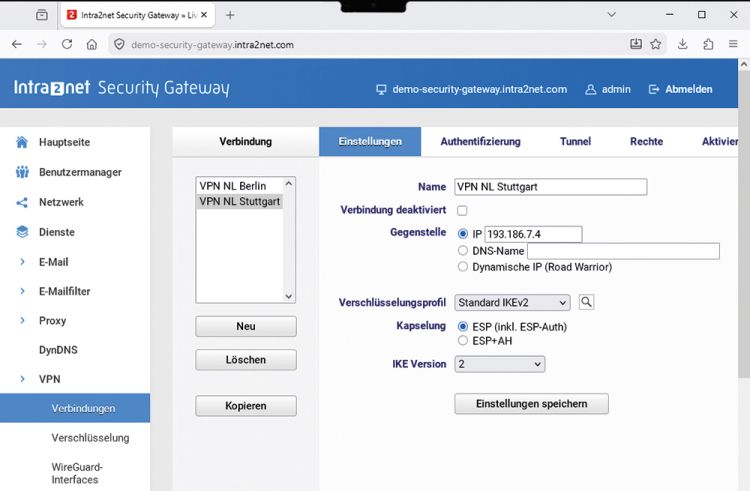Open Benutzermanager menu entry
Image resolution: width=750 pixels, height=491 pixels.
[80, 172]
